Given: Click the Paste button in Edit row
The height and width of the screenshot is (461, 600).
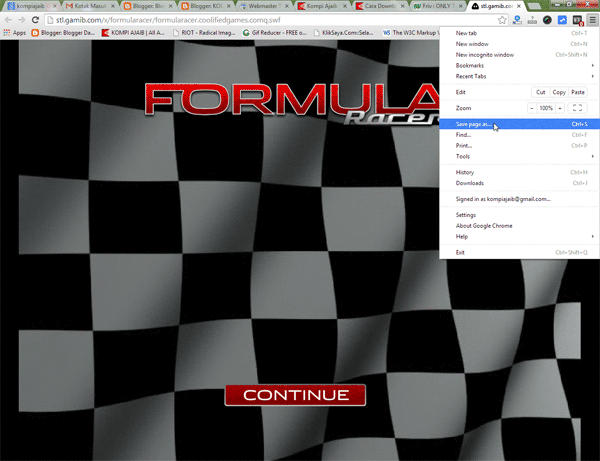Looking at the screenshot, I should [x=578, y=92].
